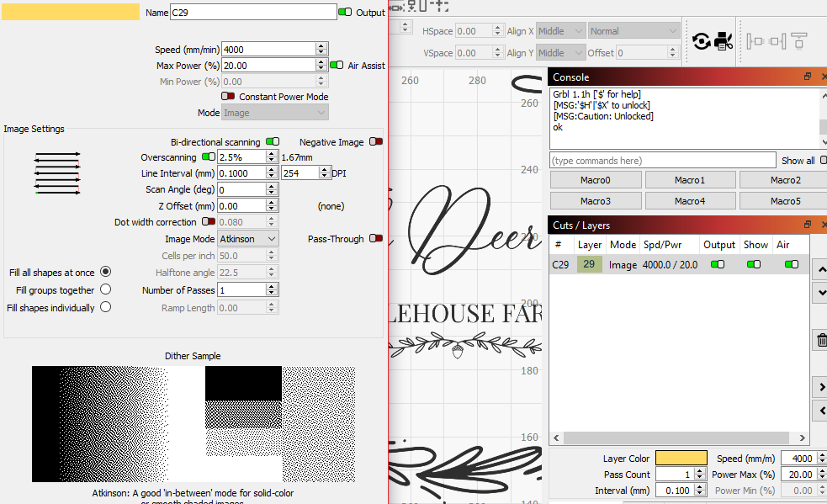Enable the Pass-Through switch
This screenshot has width=827, height=504.
click(x=376, y=239)
